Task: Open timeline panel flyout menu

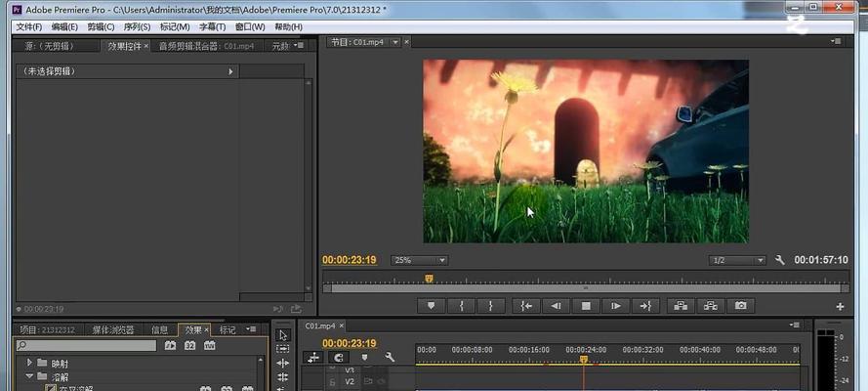Action: tap(795, 326)
